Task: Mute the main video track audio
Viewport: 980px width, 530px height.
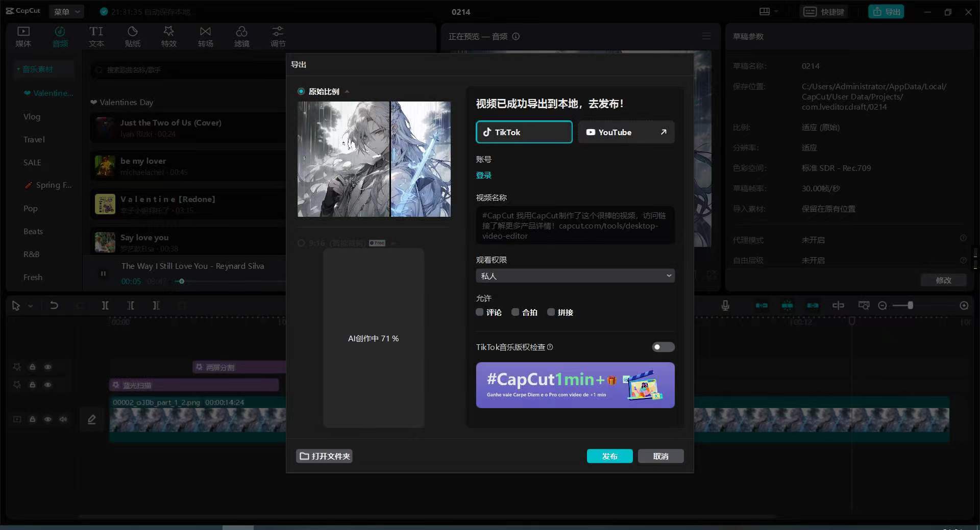Action: point(63,419)
